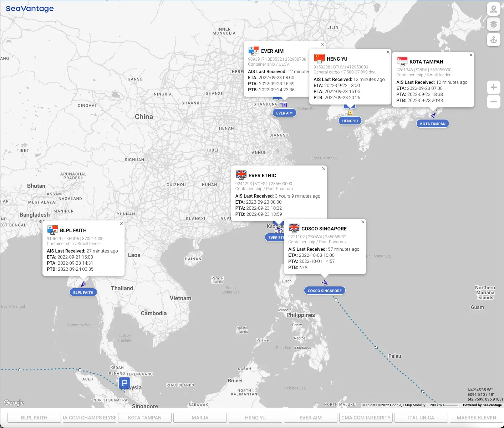
Task: Switch to the CMA CGM CHAMPS ELYSE tab
Action: (x=90, y=418)
